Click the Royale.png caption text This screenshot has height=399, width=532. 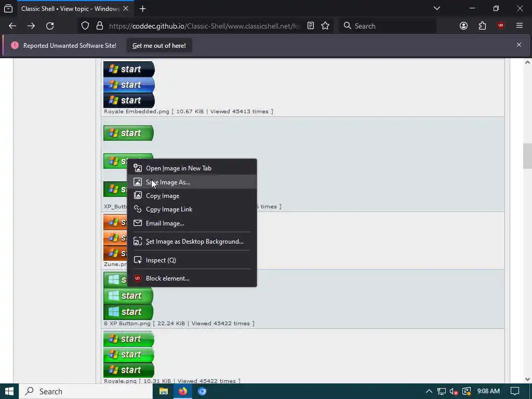pos(121,381)
